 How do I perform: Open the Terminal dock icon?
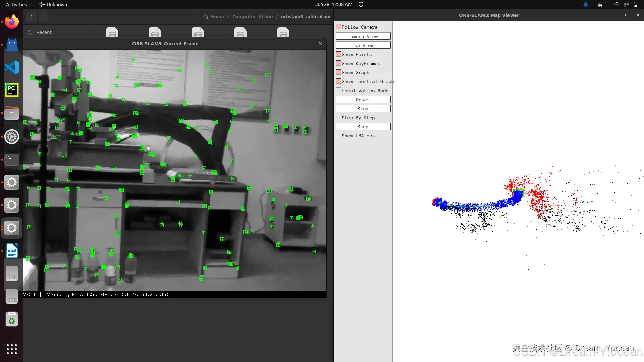coord(12,159)
